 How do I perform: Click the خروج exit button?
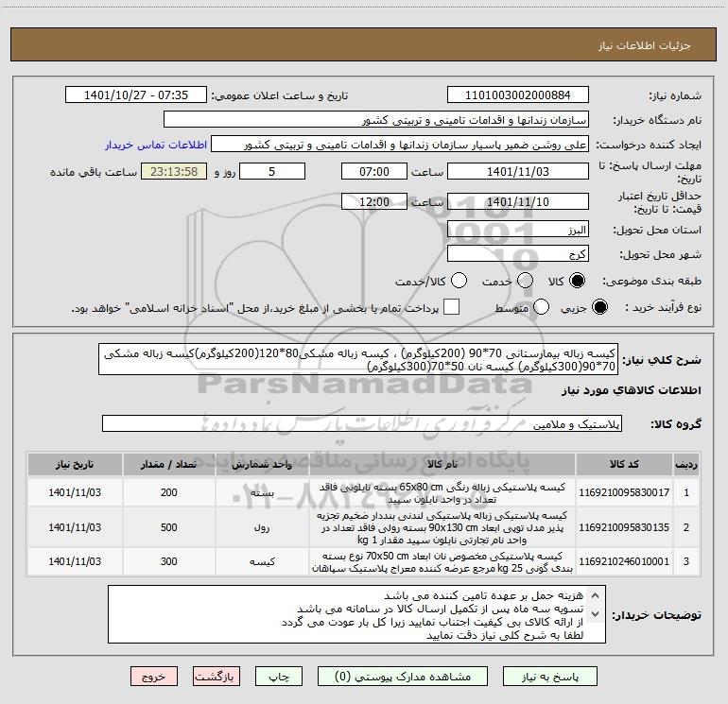click(154, 677)
